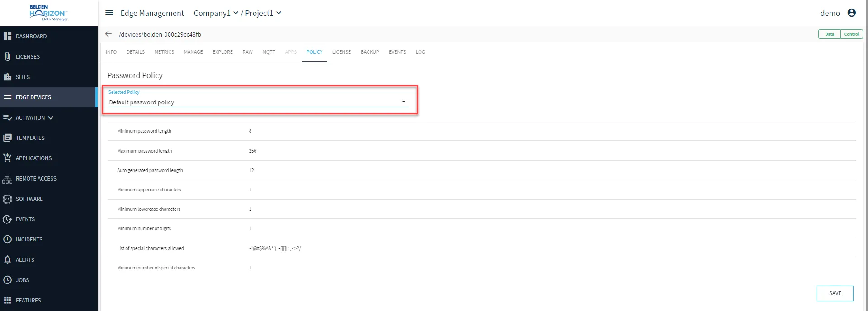Click the Software chip icon
This screenshot has height=311, width=868.
click(x=7, y=199)
